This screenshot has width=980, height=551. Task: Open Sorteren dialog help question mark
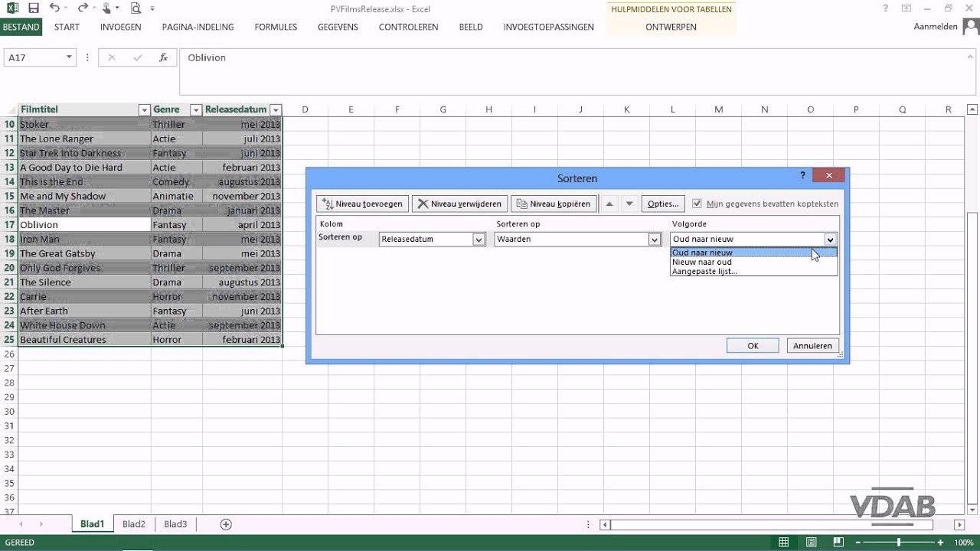pyautogui.click(x=802, y=175)
